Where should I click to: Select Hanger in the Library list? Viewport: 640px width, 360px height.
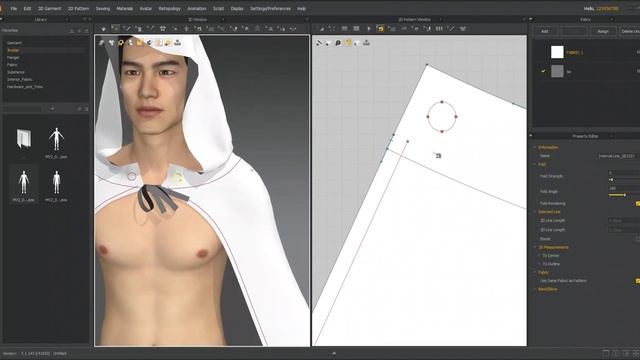pos(13,58)
